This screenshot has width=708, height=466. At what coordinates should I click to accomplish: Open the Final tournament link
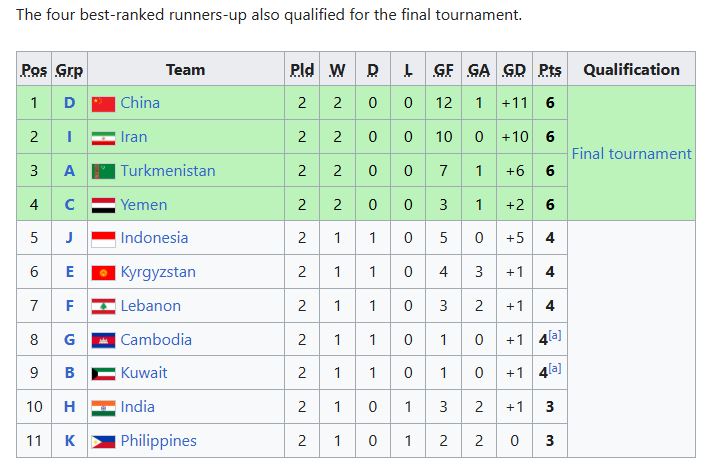pos(631,154)
